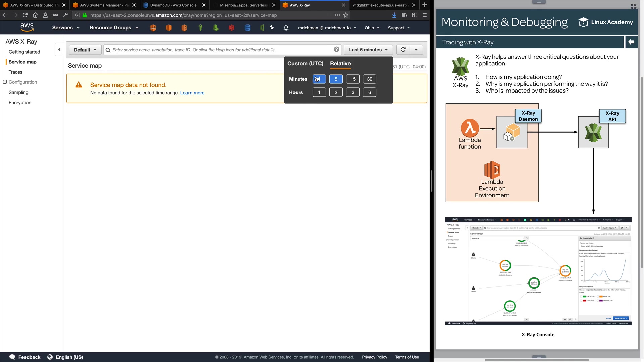The width and height of the screenshot is (644, 362).
Task: Switch to the Custom (UTC) tab
Action: 305,63
